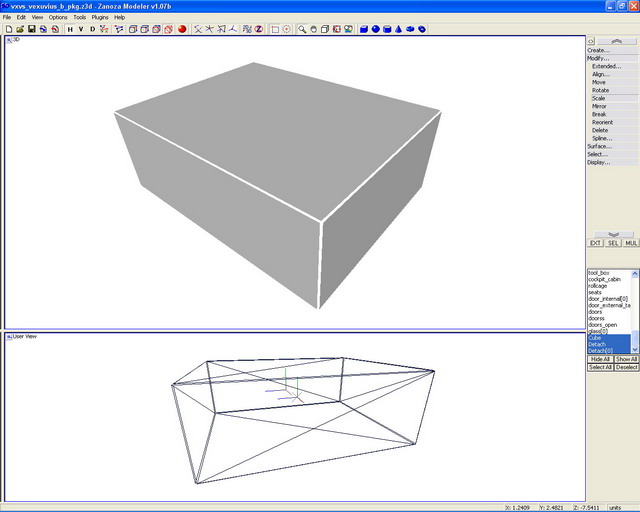Toggle the H axis constraint button
The image size is (640, 512).
69,29
